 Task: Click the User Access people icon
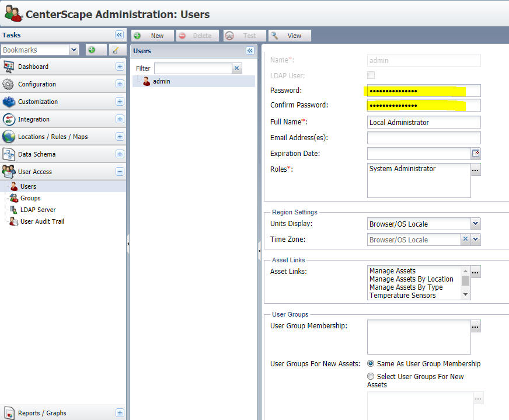pos(9,172)
